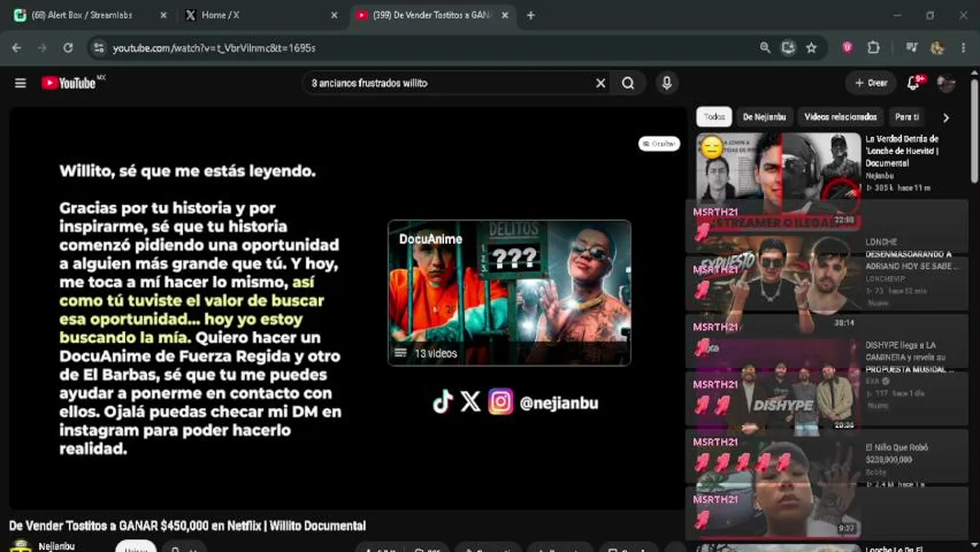Click the Lonche de Huevito documentary thumbnail
Viewport: 980px width, 552px height.
pyautogui.click(x=778, y=179)
